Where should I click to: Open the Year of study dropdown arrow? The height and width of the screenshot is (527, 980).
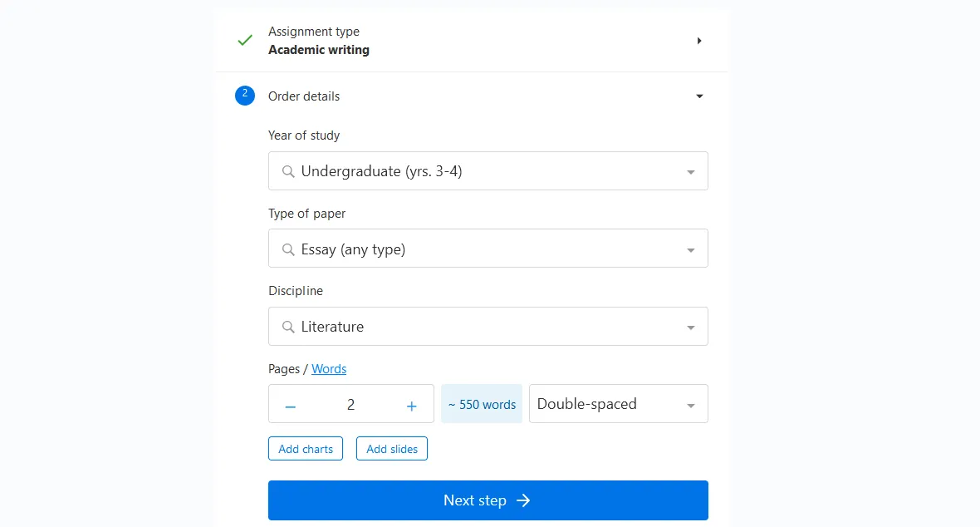click(691, 172)
